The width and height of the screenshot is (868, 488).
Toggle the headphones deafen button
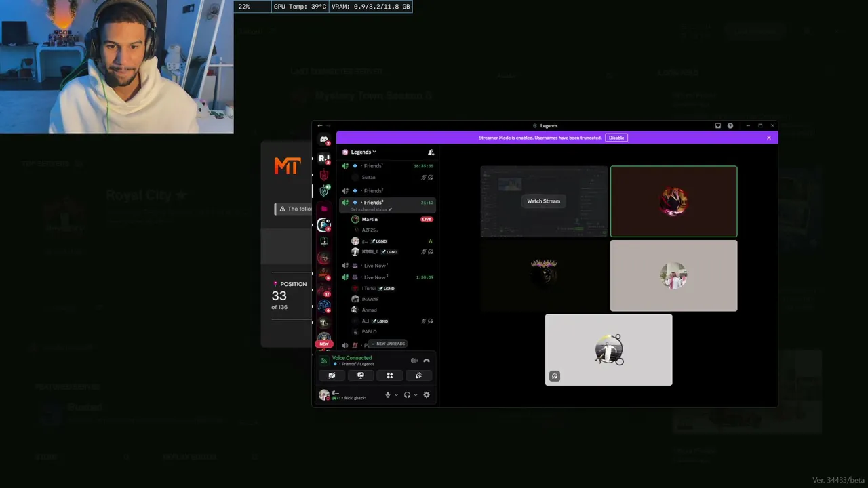point(407,395)
